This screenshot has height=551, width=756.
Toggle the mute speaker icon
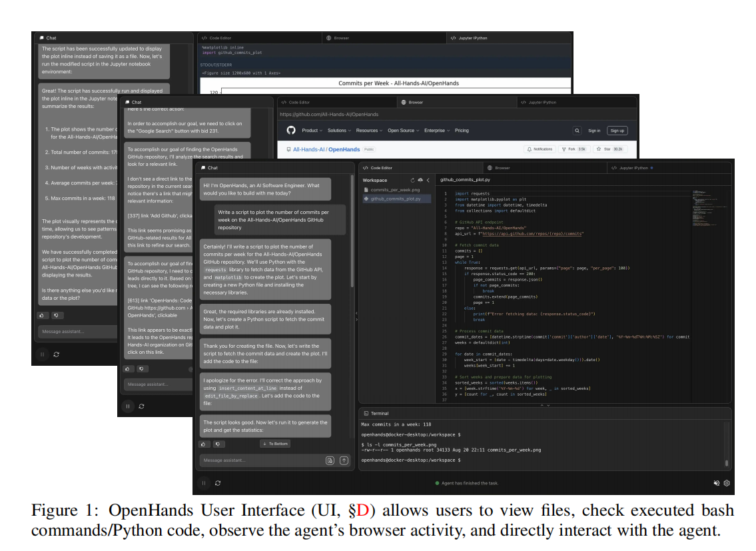pyautogui.click(x=717, y=483)
